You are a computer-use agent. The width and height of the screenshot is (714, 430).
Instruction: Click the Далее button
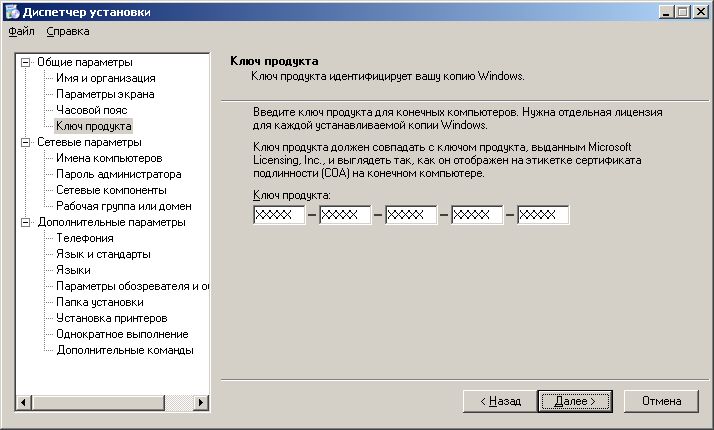coord(575,401)
